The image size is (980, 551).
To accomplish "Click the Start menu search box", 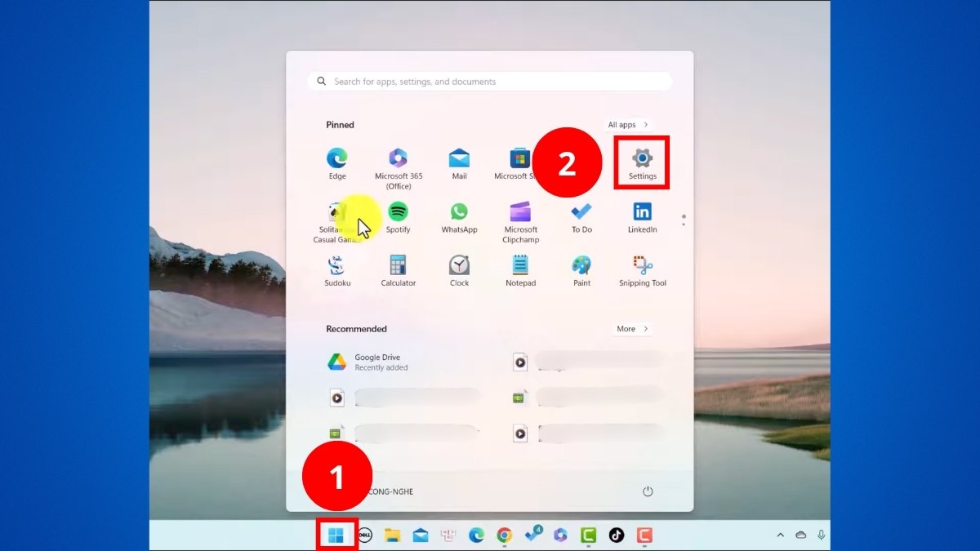I will pyautogui.click(x=490, y=82).
